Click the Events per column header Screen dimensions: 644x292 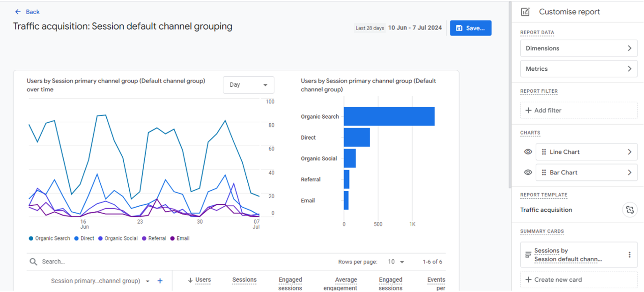click(x=436, y=284)
